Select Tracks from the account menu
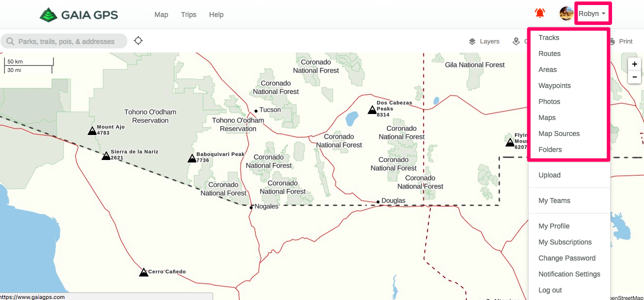The height and width of the screenshot is (300, 644). 549,37
